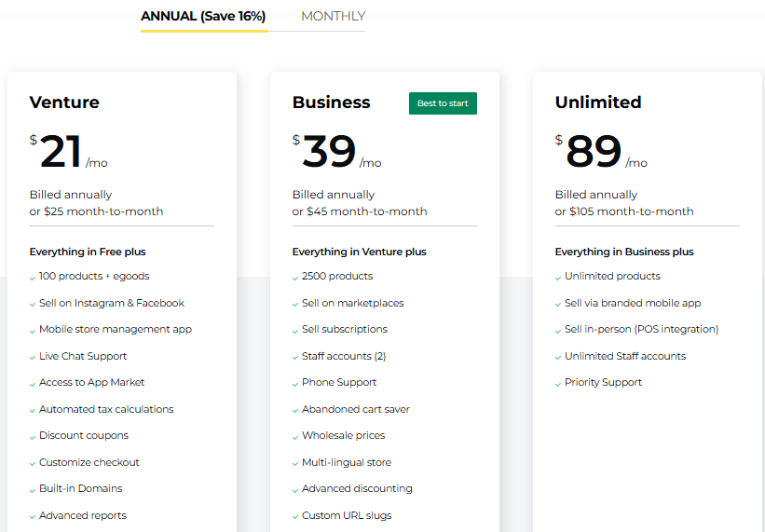Click 'Automated tax calculations' text

[x=106, y=409]
